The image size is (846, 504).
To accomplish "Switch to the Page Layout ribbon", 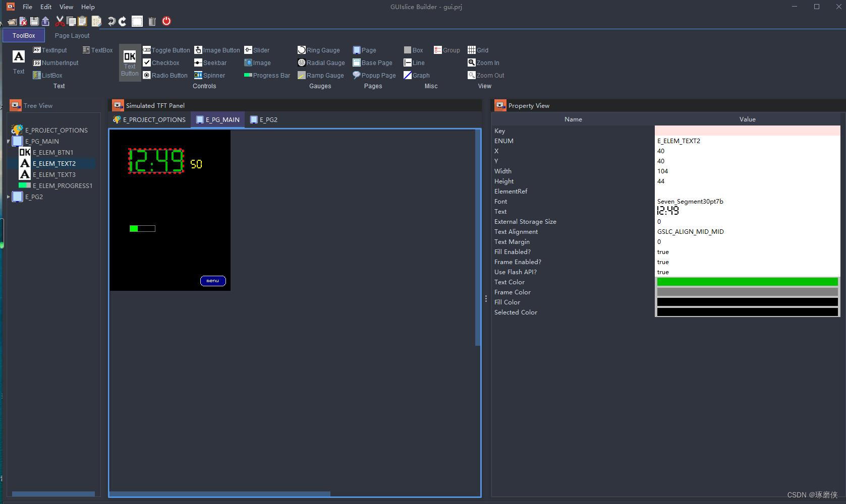I will [x=71, y=35].
